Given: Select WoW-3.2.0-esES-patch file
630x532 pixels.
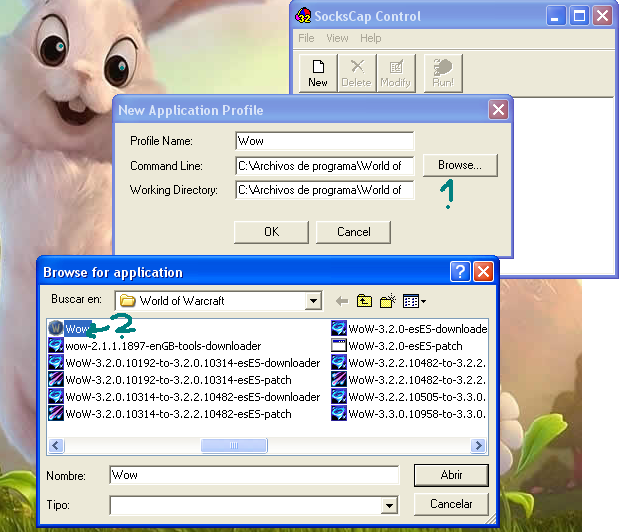Looking at the screenshot, I should point(397,346).
